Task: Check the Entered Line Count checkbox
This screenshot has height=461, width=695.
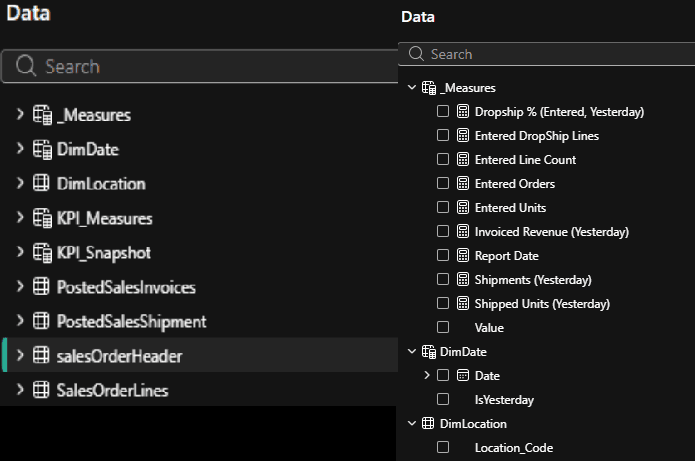Action: (x=443, y=159)
